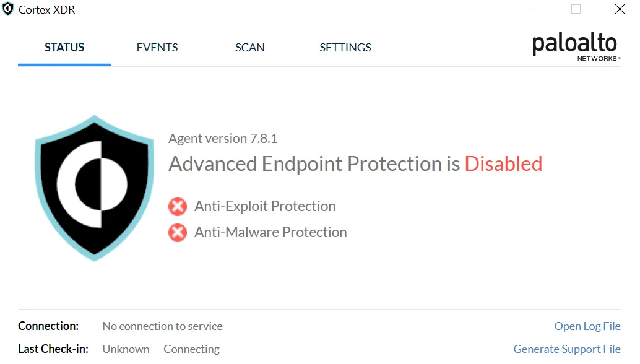Image resolution: width=640 pixels, height=364 pixels.
Task: Click Generate Support File link
Action: (x=567, y=349)
